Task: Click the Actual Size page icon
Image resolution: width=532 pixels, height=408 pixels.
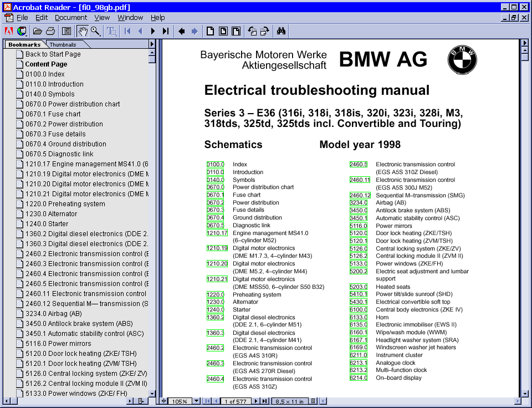Action: click(210, 31)
